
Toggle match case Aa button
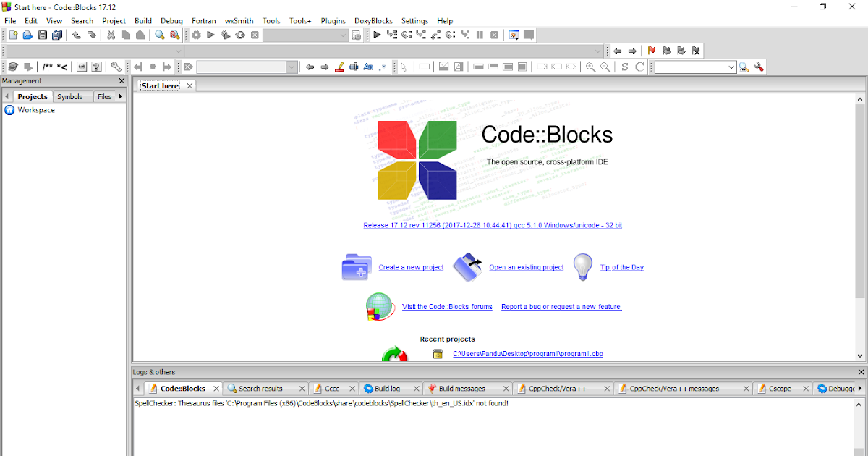[368, 67]
